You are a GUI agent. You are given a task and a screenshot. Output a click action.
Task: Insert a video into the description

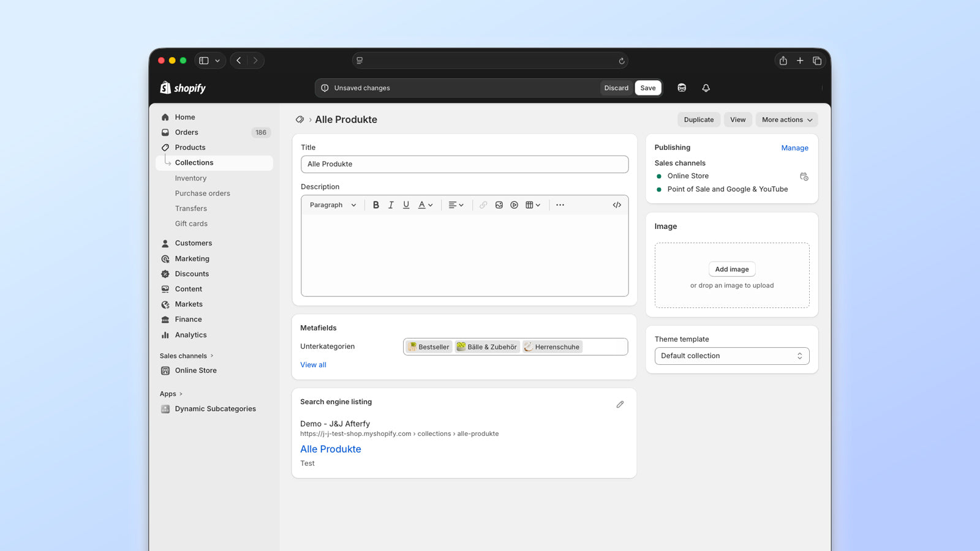514,204
